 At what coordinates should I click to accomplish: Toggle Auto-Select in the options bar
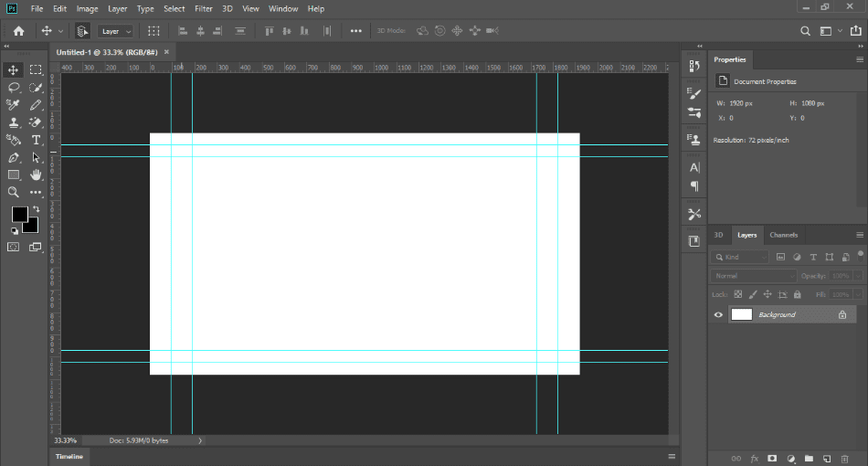82,31
